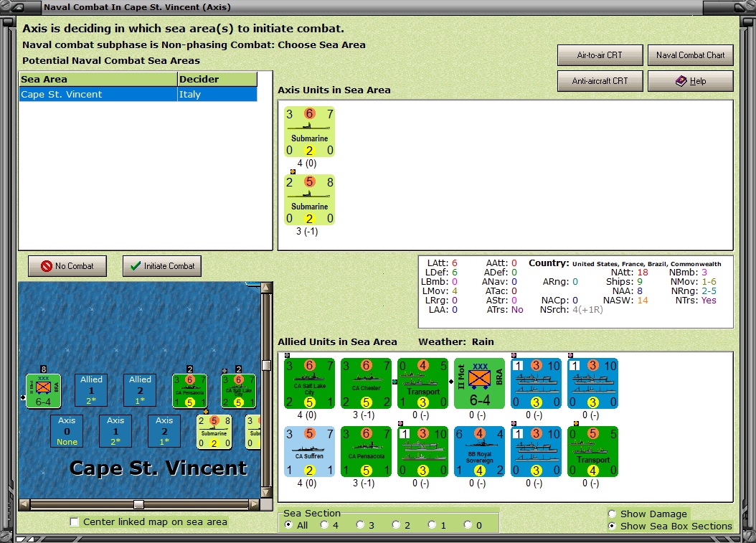Viewport: 756px width, 543px height.
Task: Select the green convoy counter beside CA Pensacola
Action: 423,452
